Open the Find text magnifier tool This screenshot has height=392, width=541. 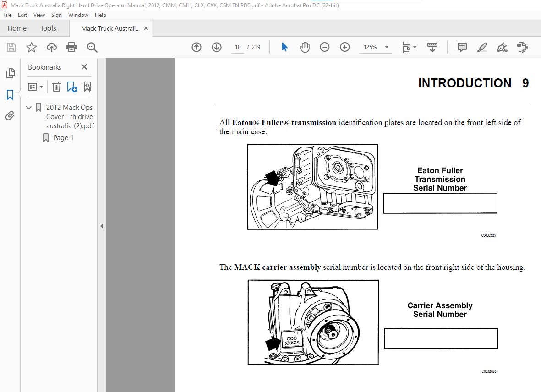coord(92,47)
